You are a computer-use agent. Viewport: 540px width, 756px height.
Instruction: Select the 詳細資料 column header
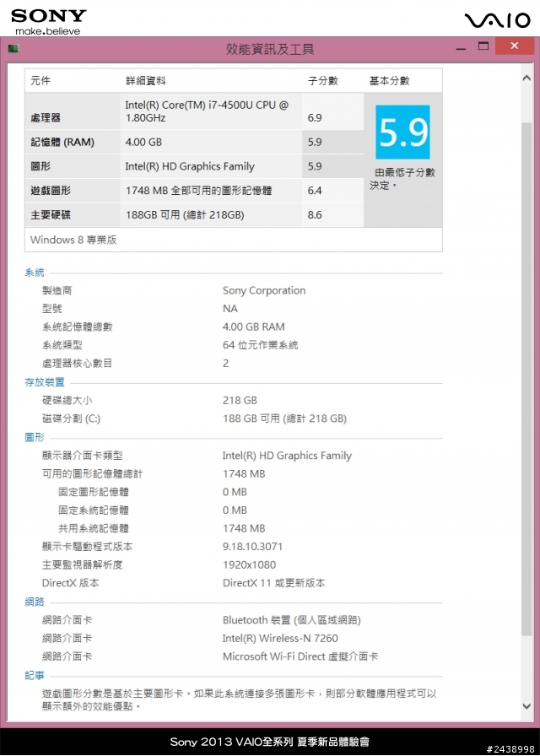click(146, 81)
